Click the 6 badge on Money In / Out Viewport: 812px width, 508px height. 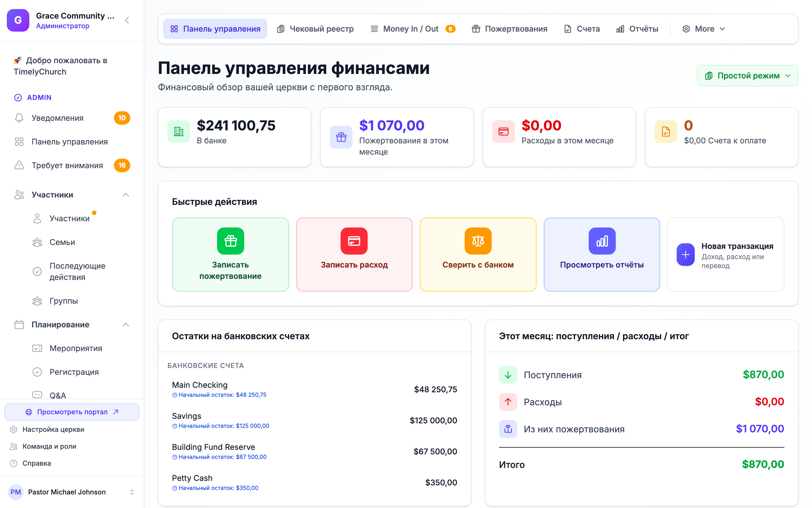coord(450,29)
